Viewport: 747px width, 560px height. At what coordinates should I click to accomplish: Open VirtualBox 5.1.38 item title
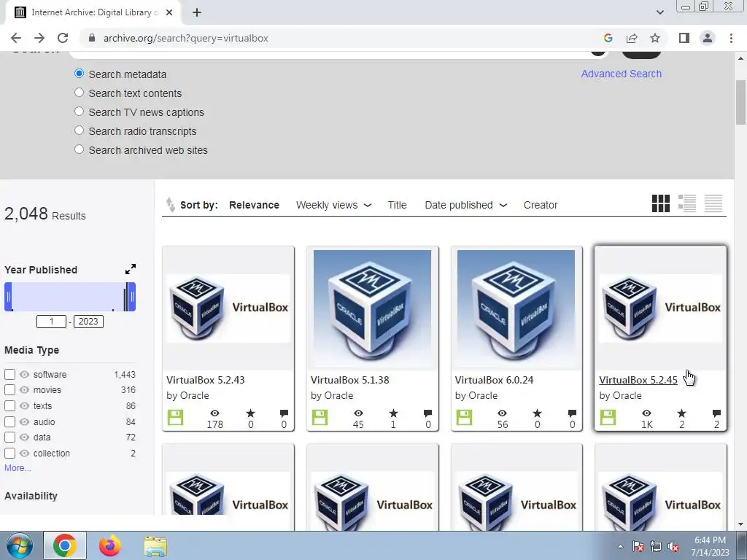click(x=349, y=380)
